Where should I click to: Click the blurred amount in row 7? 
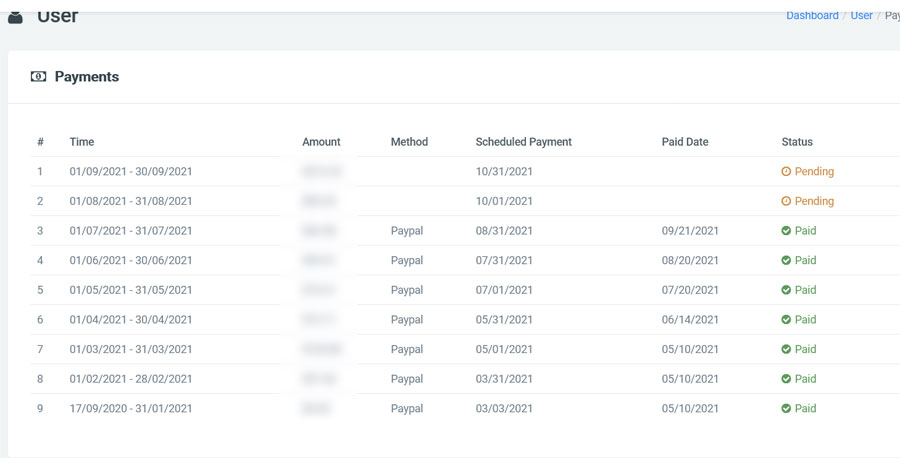[321, 350]
